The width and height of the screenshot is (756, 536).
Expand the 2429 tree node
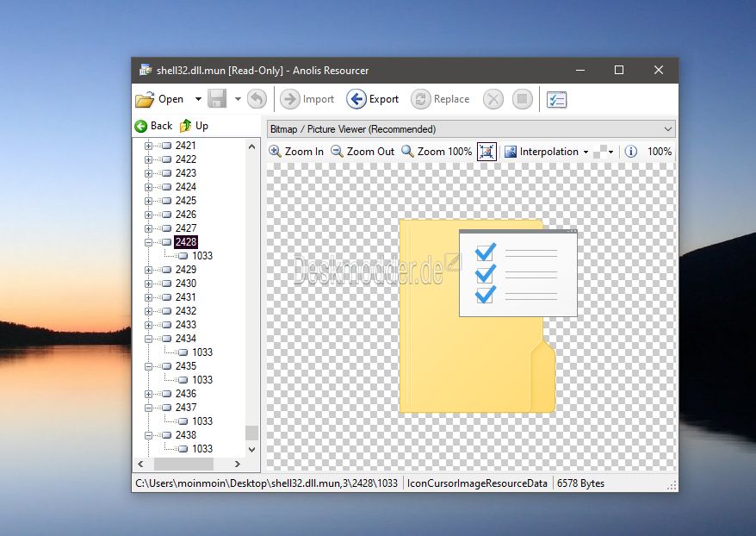[x=148, y=270]
